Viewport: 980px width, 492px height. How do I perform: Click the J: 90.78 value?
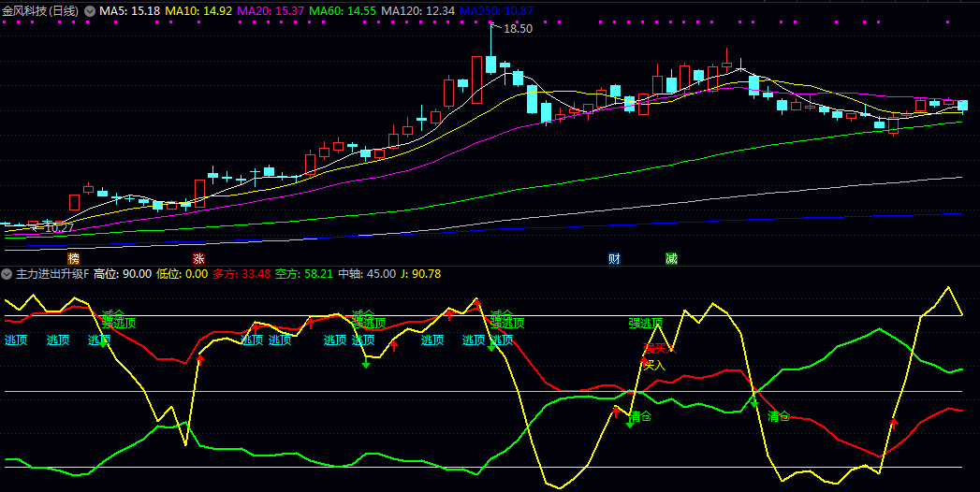coord(421,273)
